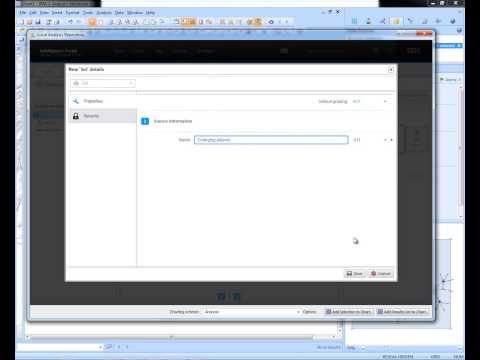The image size is (480, 360).
Task: Click the yellow folder icon in right toolbar
Action: pyautogui.click(x=396, y=21)
